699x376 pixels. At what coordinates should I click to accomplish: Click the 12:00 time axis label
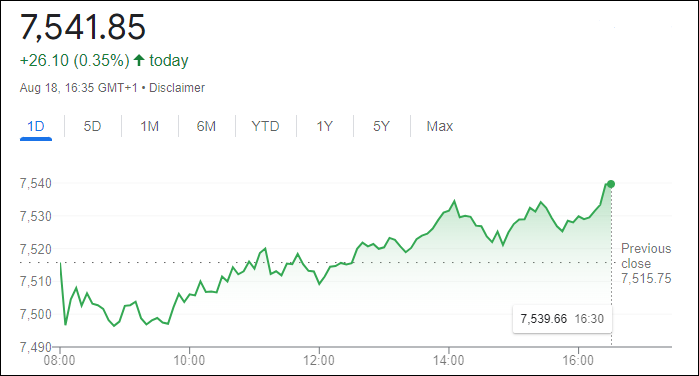point(319,360)
